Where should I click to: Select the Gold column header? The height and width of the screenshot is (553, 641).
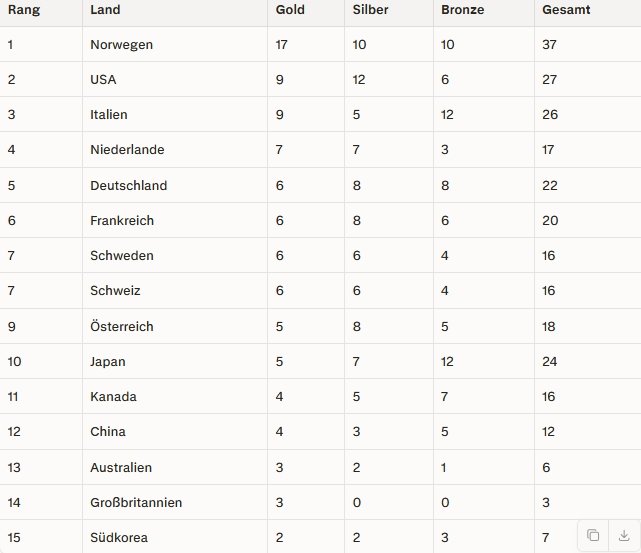point(290,10)
